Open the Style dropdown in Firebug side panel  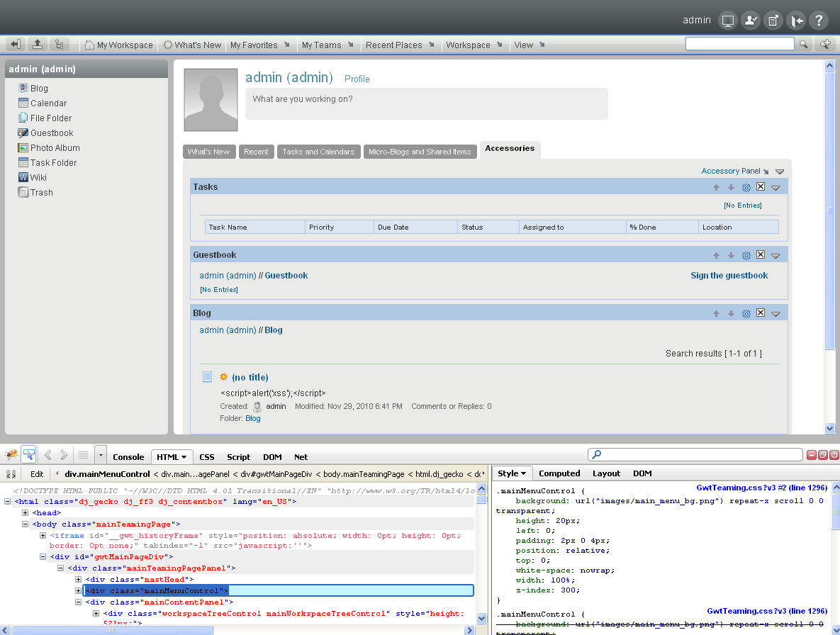point(511,473)
